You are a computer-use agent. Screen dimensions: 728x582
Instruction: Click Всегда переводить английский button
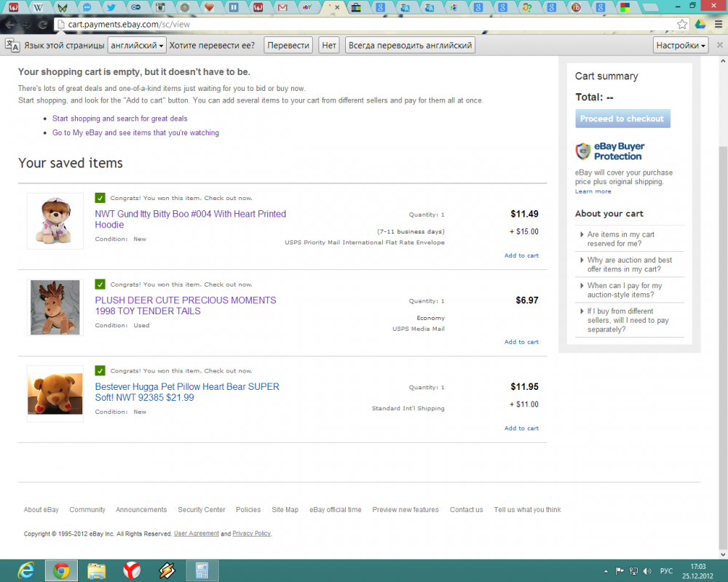click(410, 45)
